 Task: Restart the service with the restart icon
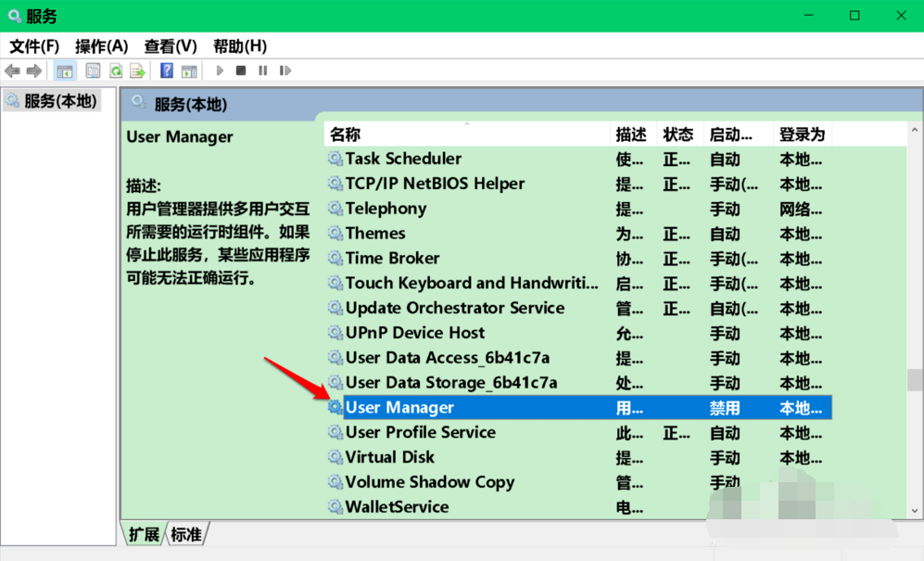click(x=287, y=70)
